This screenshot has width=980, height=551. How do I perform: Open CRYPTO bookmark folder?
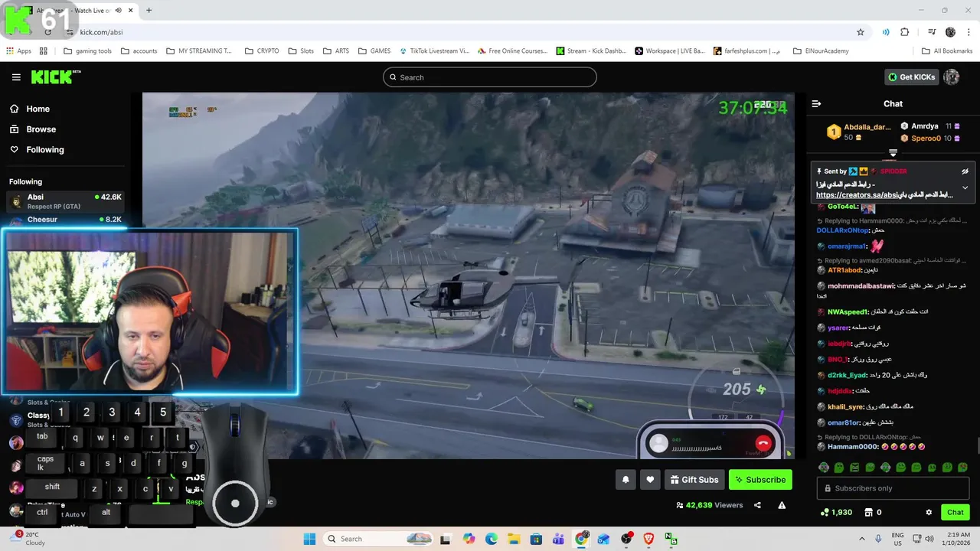click(262, 51)
